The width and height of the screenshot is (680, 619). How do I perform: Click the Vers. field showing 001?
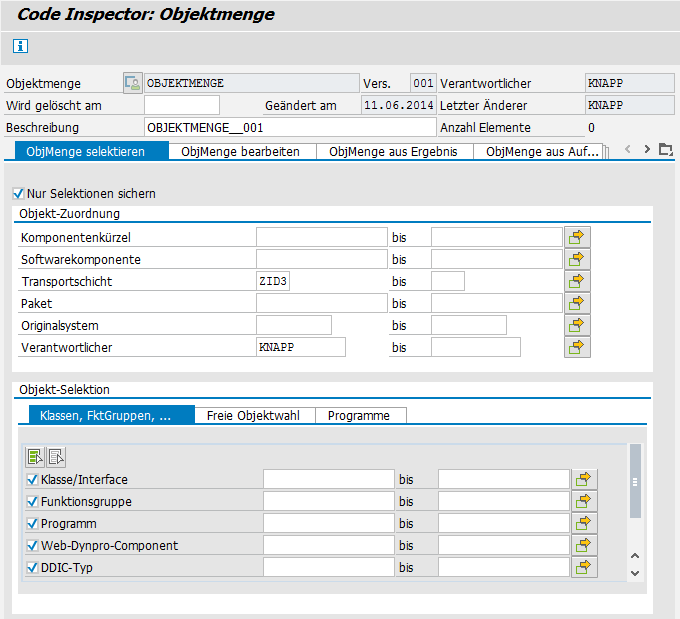tap(423, 83)
